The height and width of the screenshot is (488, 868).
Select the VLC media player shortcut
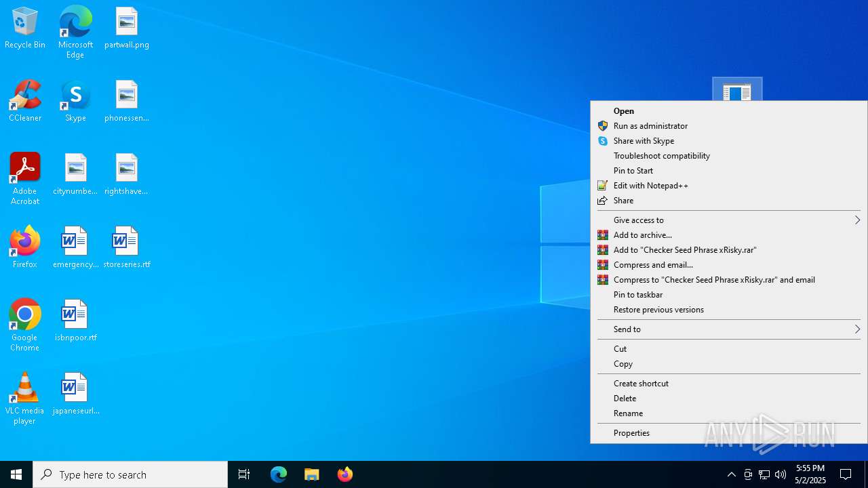(x=25, y=399)
